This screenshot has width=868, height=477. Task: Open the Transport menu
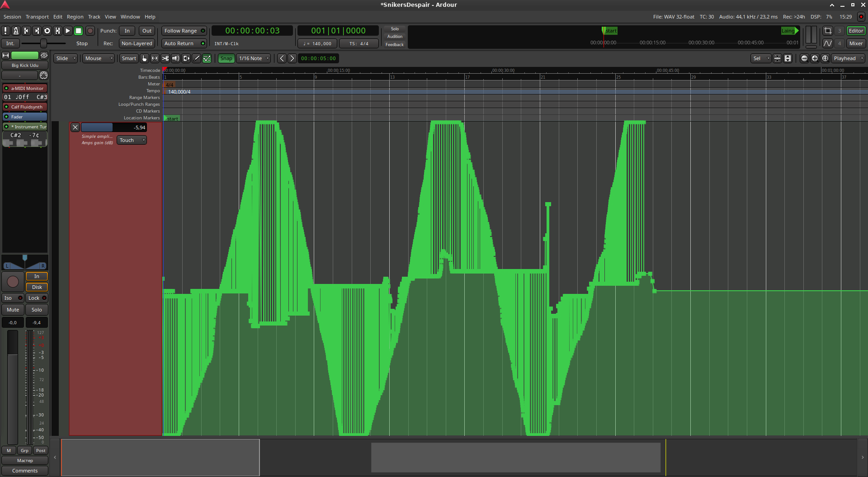[x=37, y=17]
